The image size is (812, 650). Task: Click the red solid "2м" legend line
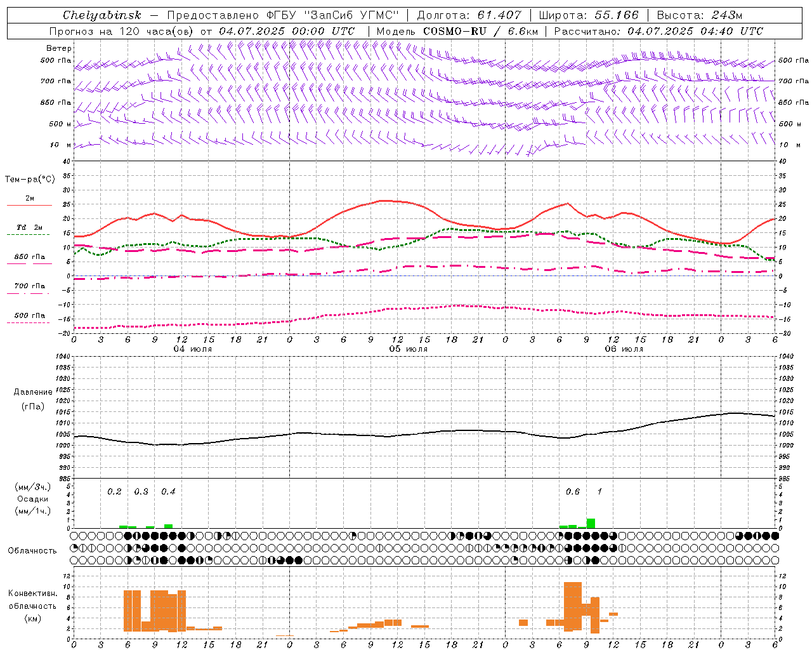[x=29, y=205]
